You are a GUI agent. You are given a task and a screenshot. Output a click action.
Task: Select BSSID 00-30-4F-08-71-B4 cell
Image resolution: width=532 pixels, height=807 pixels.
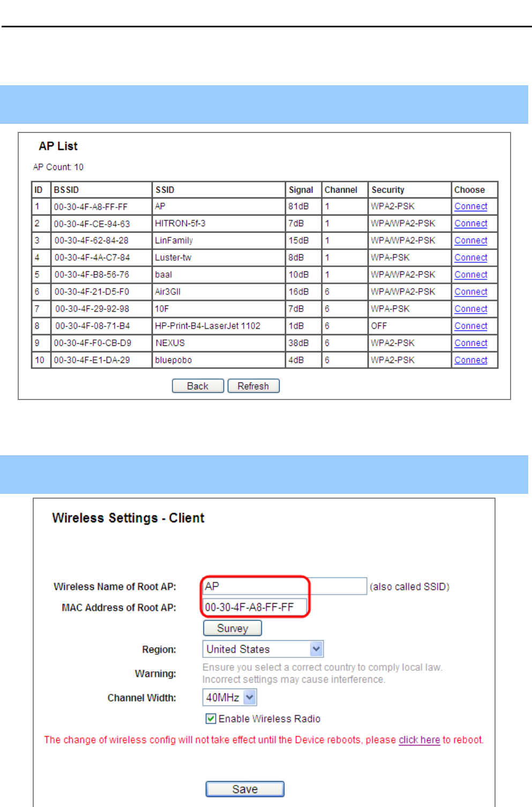click(101, 327)
